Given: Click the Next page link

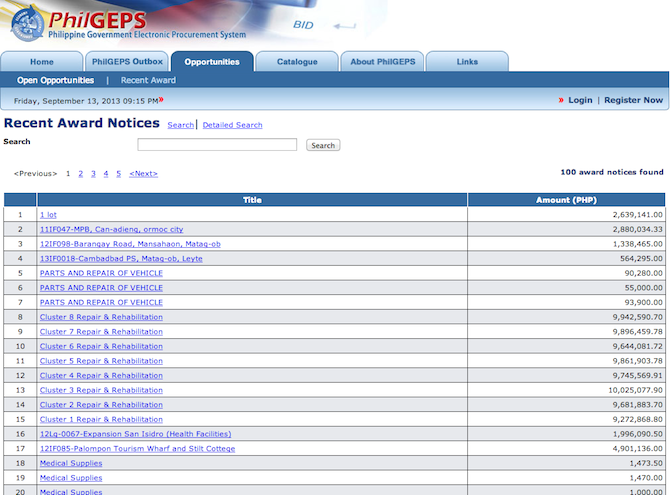Looking at the screenshot, I should click(x=143, y=173).
